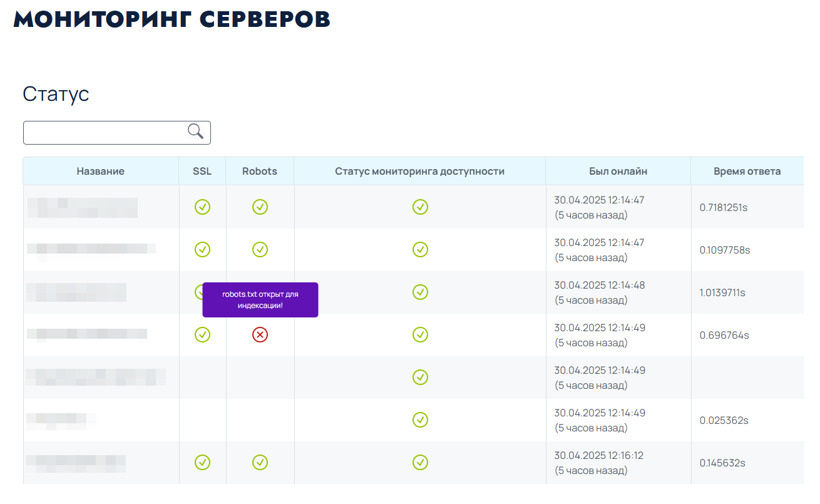Click SSL checkmark in the 0.7181251s row
820x504 pixels.
202,207
